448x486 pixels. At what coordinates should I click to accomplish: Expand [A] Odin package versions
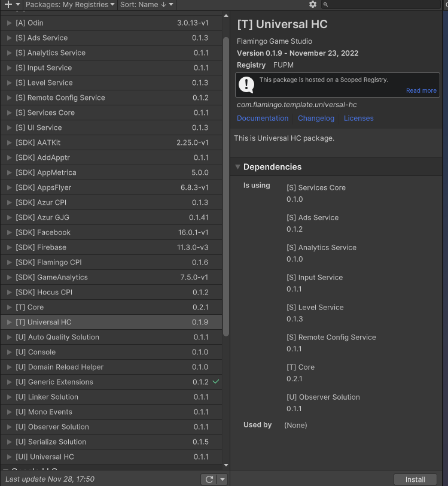(x=10, y=23)
